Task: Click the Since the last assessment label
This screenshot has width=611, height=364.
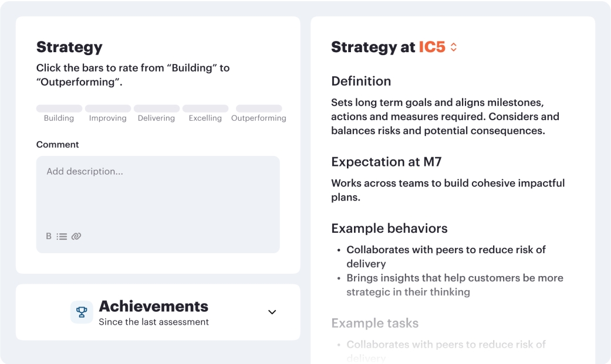Action: (x=154, y=321)
